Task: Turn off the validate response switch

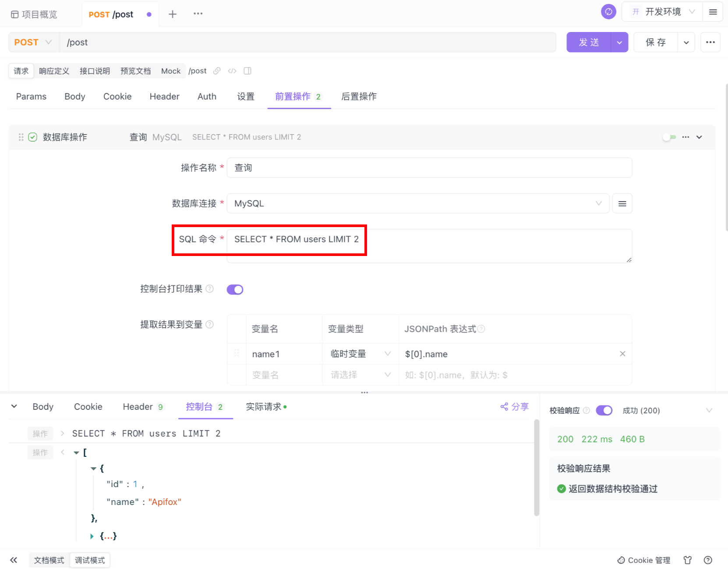Action: [604, 410]
